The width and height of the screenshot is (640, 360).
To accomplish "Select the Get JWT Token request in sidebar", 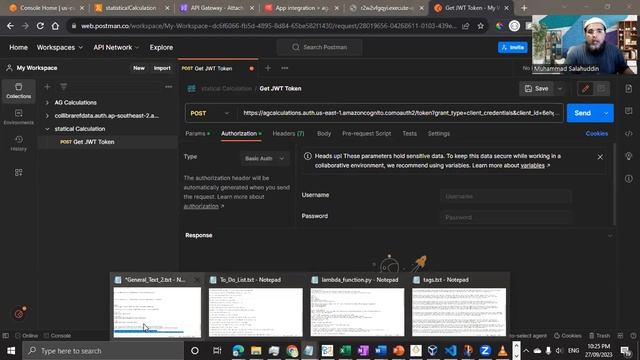I will pos(107,142).
